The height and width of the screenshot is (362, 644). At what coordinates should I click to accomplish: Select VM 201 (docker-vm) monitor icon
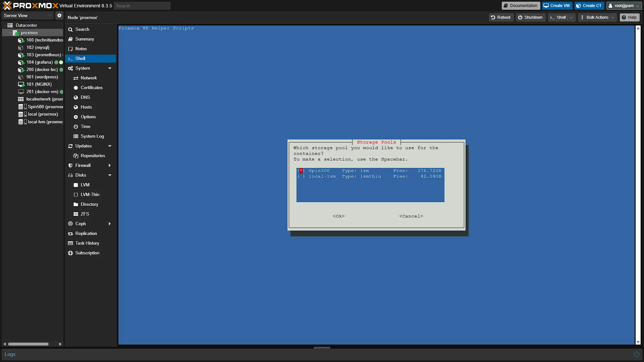click(x=21, y=92)
